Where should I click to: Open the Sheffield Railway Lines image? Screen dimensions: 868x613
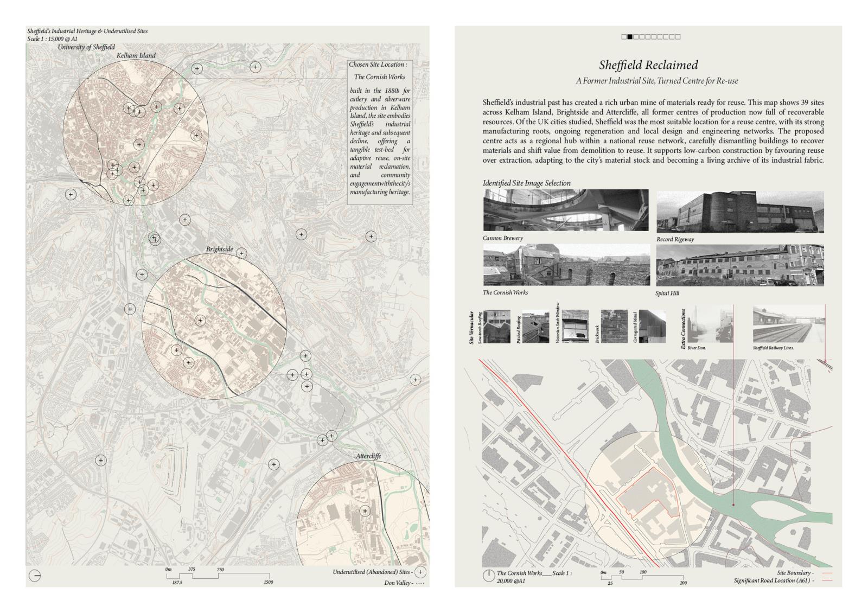788,324
